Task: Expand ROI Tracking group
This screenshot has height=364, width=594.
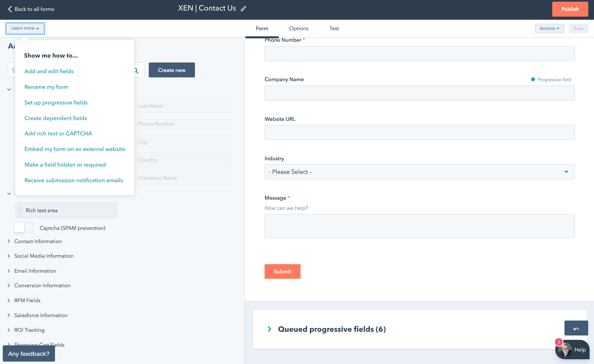Action: click(9, 330)
